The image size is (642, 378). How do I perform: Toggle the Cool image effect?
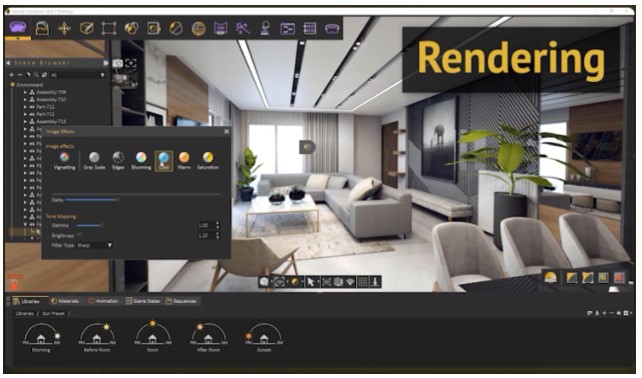tap(164, 161)
